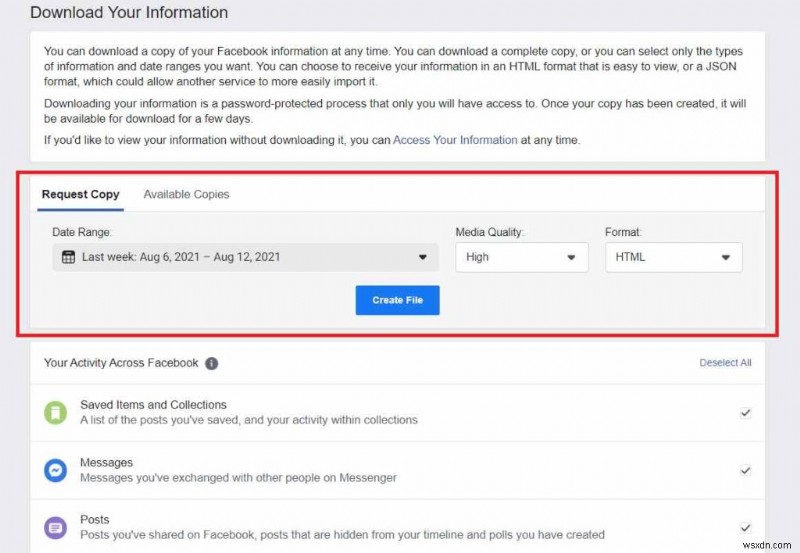Click the Messages row title
The height and width of the screenshot is (553, 800).
click(x=107, y=463)
